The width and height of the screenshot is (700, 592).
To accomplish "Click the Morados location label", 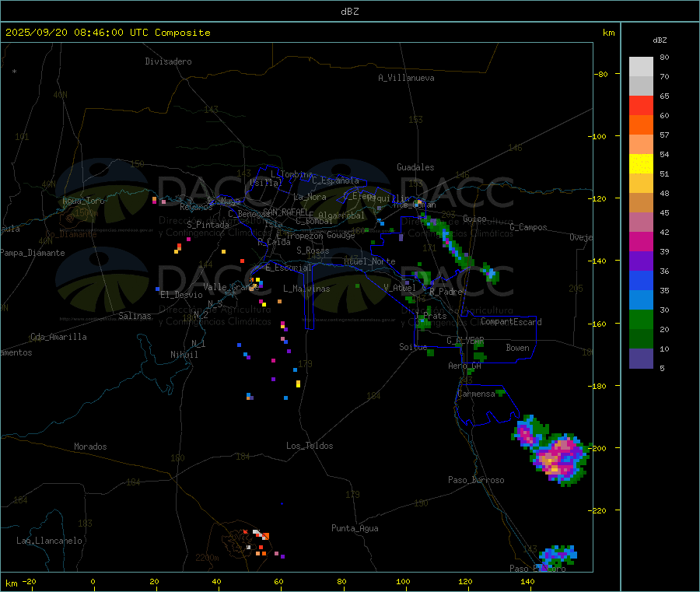I will coord(91,447).
